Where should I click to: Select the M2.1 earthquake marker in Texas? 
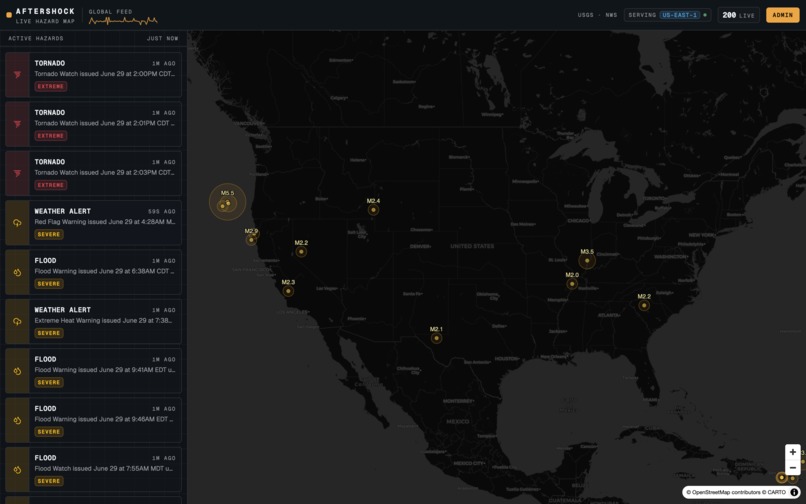tap(436, 338)
